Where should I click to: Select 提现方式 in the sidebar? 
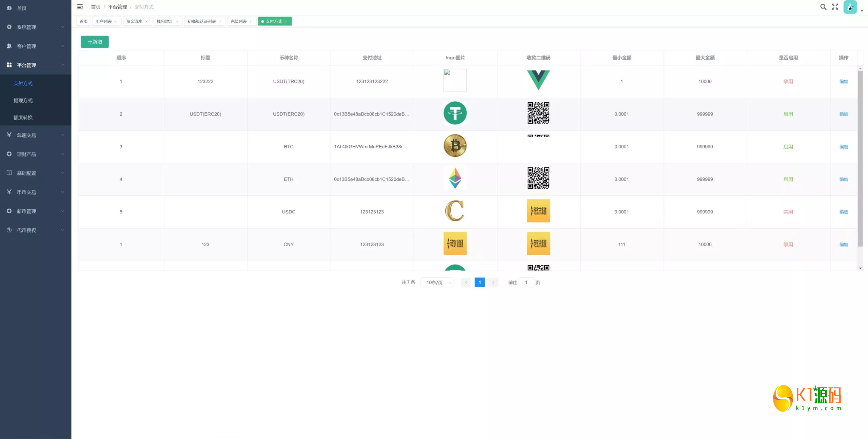point(23,101)
